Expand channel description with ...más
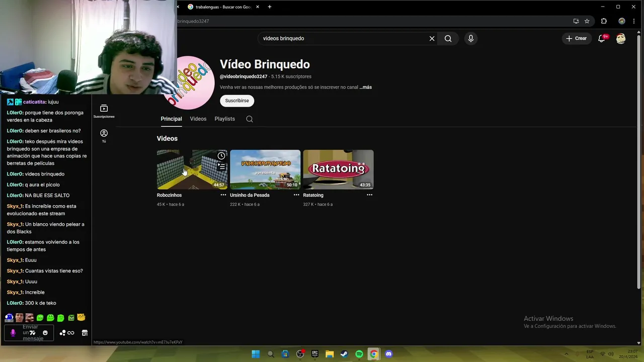Screen dimensions: 644x362 pos(366,87)
